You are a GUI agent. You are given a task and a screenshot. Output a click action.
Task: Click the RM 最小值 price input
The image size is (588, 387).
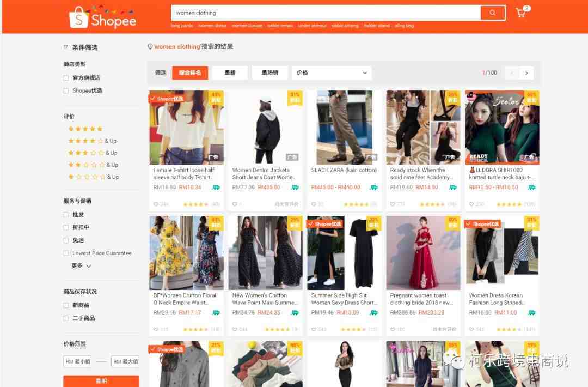pos(78,361)
